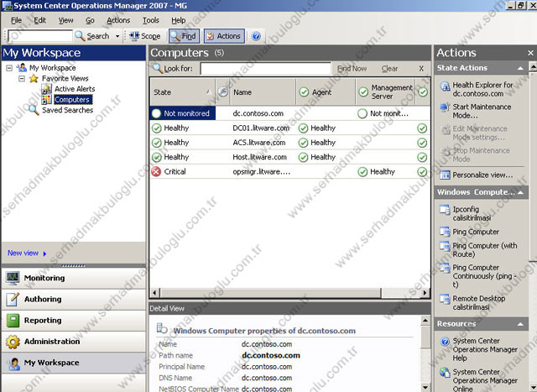Image resolution: width=537 pixels, height=392 pixels.
Task: Select the ACS.litware.com row
Action: click(289, 143)
